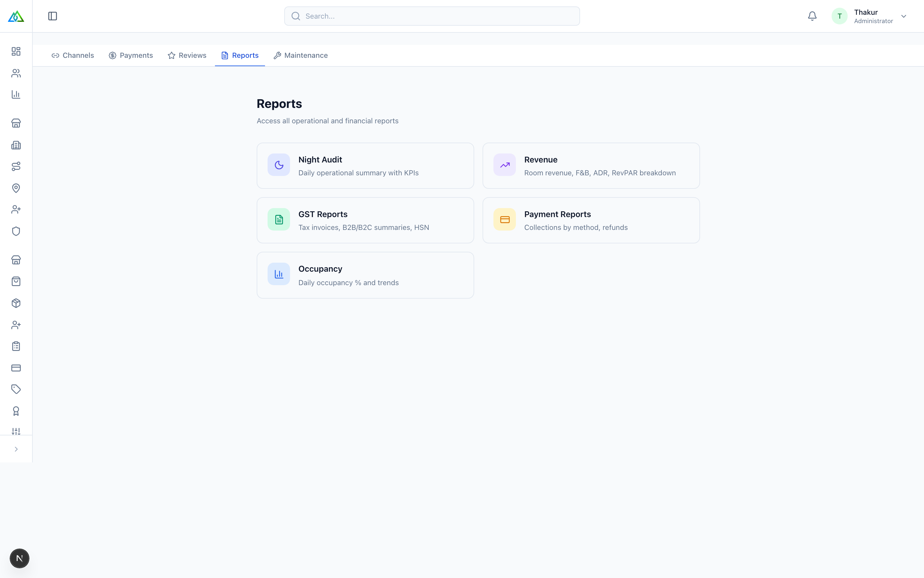Click "Room revenue, F&B, ADR, RevPAR breakdown" text

[600, 173]
